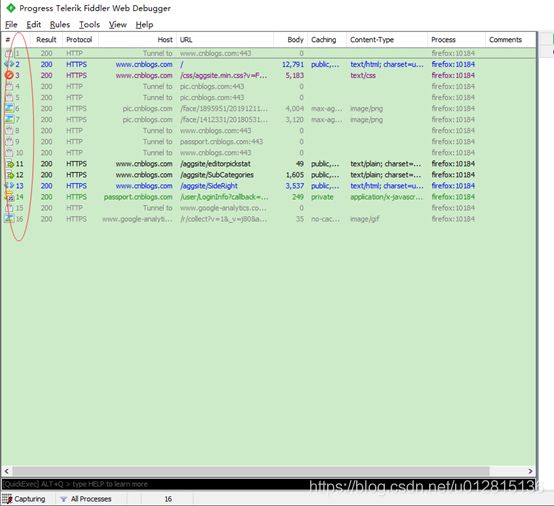This screenshot has width=554, height=506.
Task: Sort by the Comments column header
Action: [511, 40]
